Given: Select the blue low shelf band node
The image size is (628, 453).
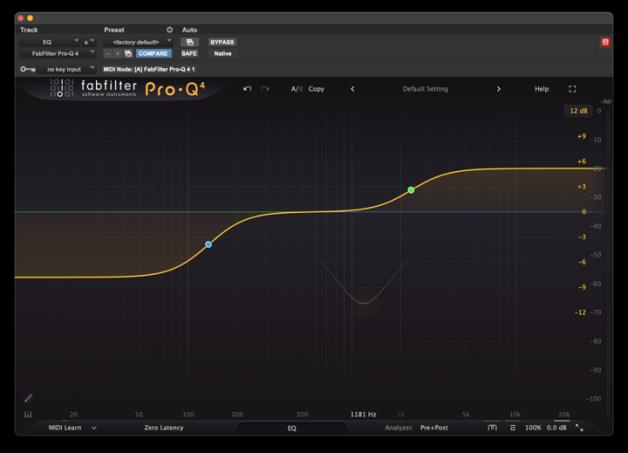Looking at the screenshot, I should [x=208, y=244].
